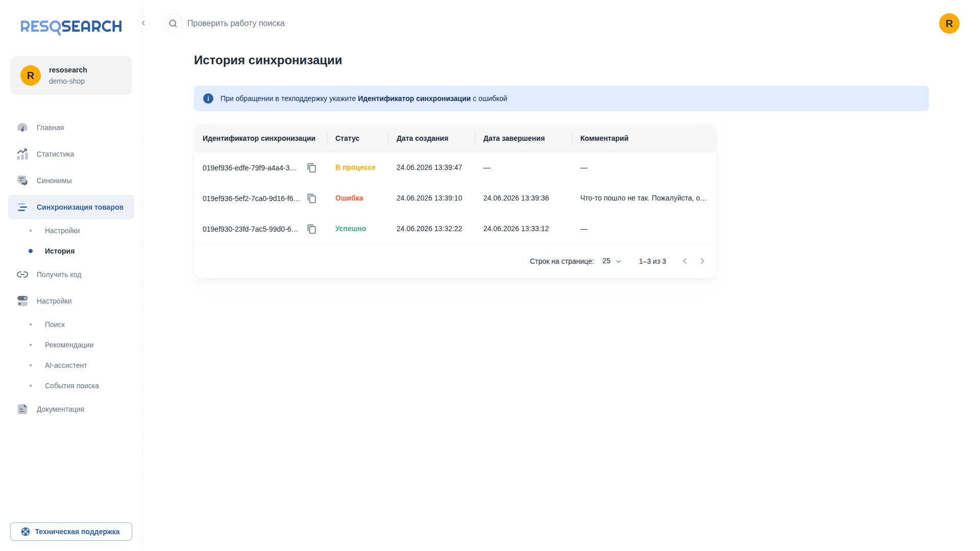The image size is (980, 551).
Task: Sort by Идентификатор синхронизации column header
Action: point(259,138)
